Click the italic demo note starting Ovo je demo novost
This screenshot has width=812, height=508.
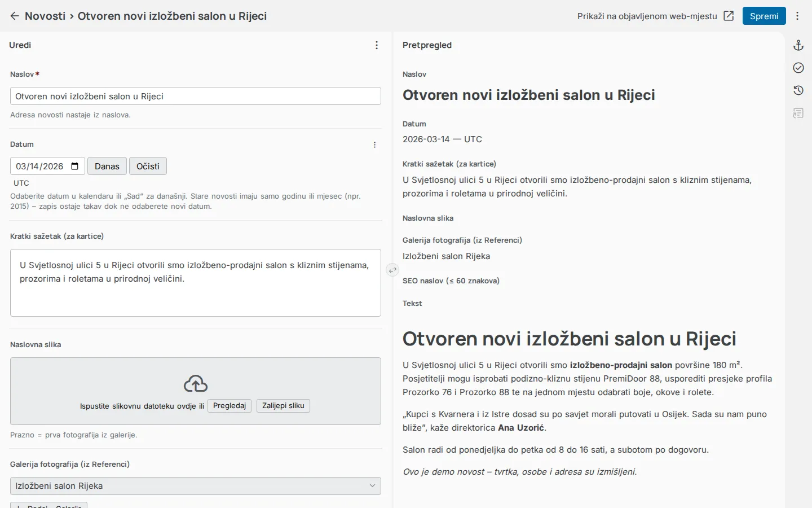[520, 472]
